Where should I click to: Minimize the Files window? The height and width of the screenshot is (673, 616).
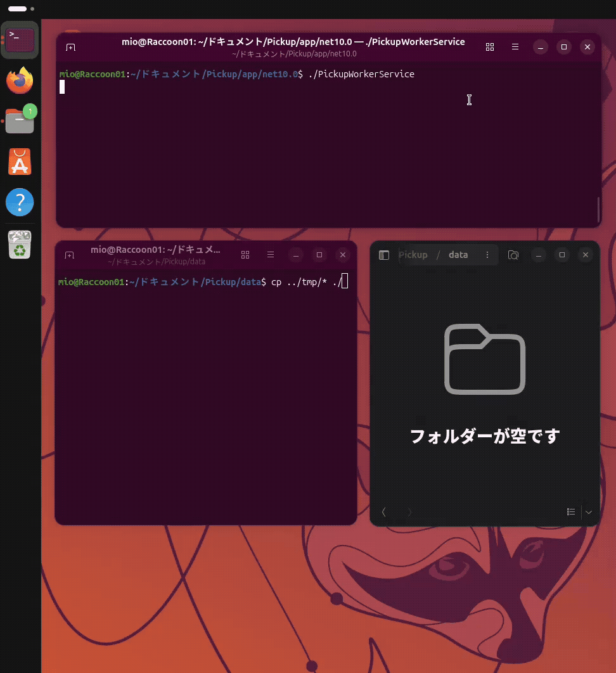click(x=538, y=255)
